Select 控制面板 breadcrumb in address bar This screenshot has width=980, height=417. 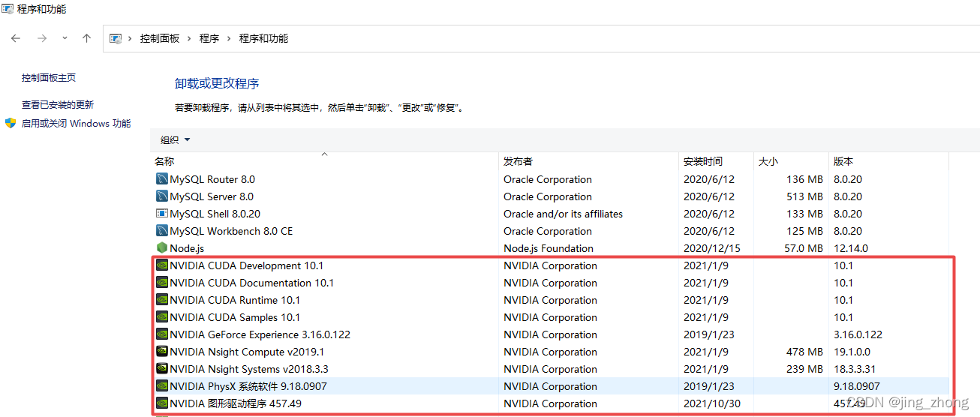tap(160, 38)
